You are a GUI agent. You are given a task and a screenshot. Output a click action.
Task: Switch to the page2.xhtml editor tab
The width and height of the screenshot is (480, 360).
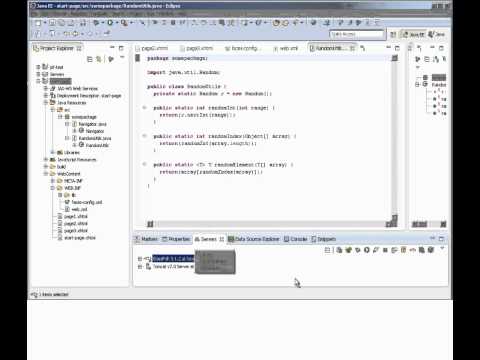[152, 48]
